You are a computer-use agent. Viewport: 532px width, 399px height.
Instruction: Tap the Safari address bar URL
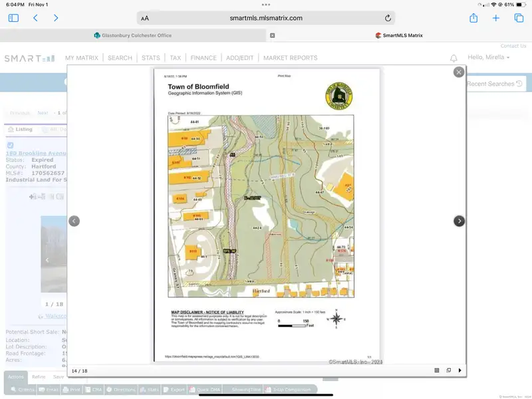(x=266, y=18)
